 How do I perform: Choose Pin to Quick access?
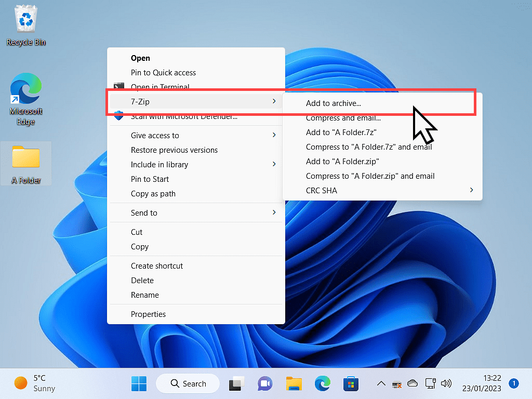click(x=196, y=73)
